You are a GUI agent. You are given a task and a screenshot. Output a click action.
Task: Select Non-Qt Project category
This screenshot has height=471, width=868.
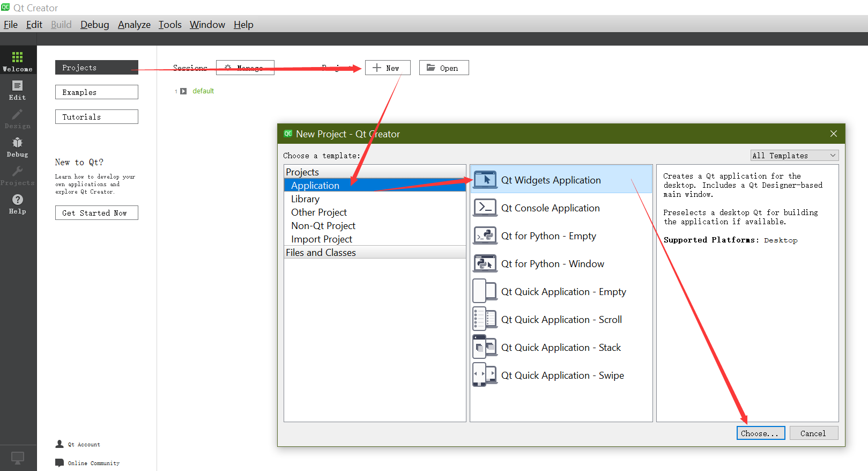[x=375, y=225]
